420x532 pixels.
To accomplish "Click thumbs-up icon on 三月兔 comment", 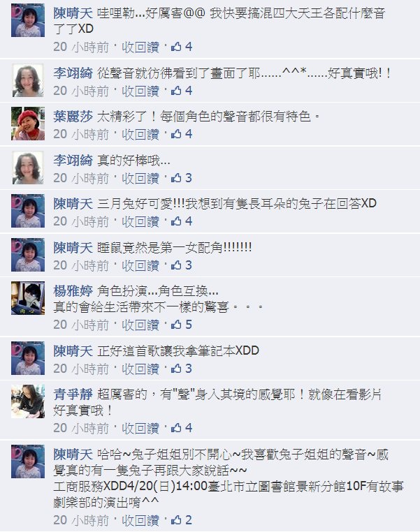I will coord(176,221).
